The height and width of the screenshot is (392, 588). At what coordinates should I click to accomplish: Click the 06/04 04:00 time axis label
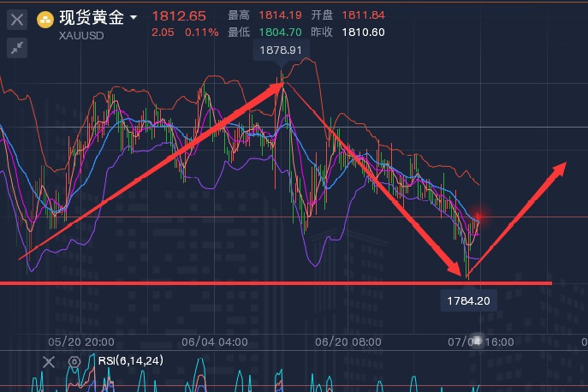tap(215, 341)
